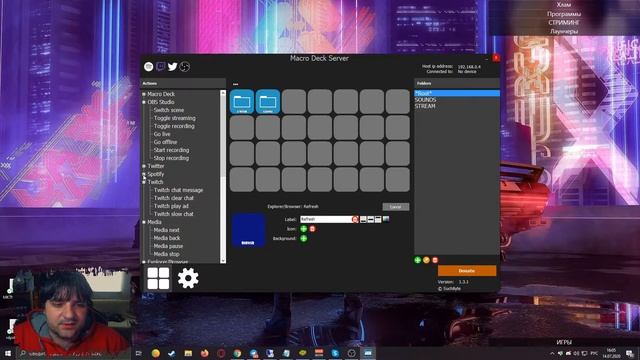Select the Media pause action
Viewport: 640px width, 360px height.
click(168, 246)
